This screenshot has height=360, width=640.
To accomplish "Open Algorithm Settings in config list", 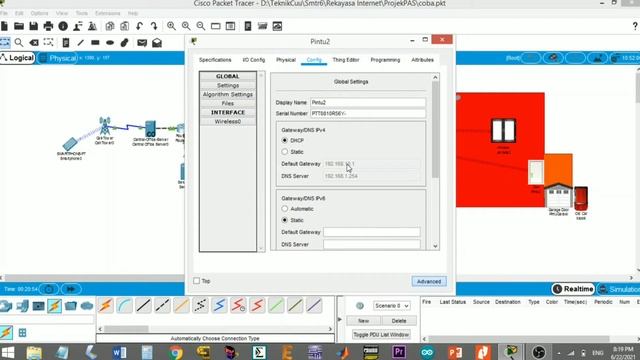I will point(228,95).
